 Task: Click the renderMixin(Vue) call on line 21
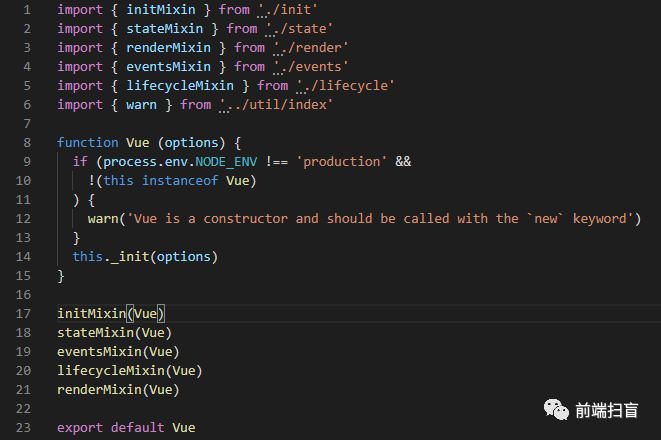(x=118, y=389)
